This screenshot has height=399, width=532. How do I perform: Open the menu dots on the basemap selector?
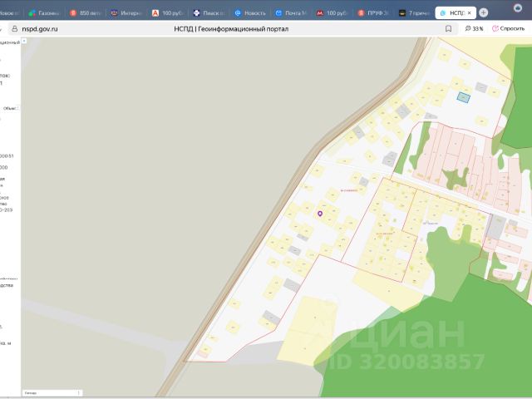[x=79, y=393]
